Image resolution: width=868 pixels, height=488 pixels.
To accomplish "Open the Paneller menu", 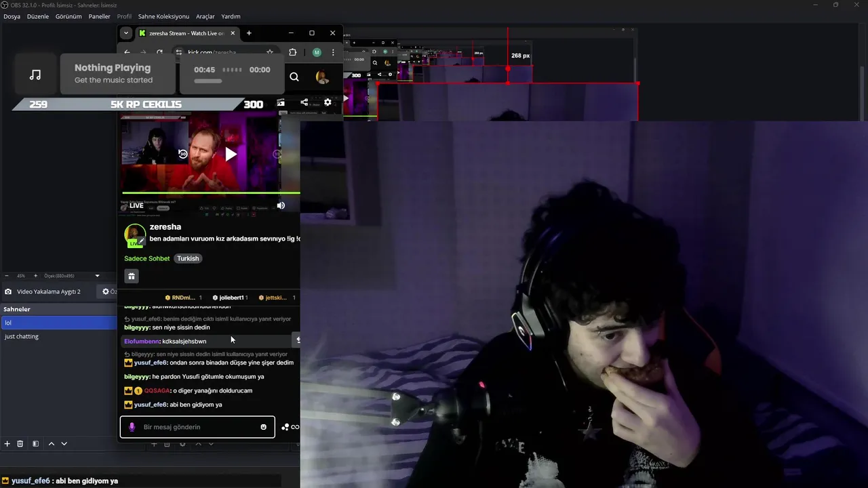I will (99, 16).
